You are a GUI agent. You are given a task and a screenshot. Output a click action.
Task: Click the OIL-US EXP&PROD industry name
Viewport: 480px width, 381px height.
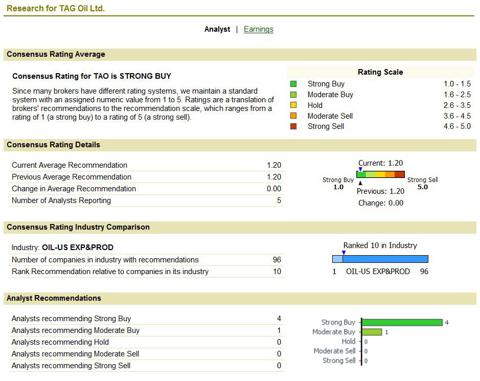tap(78, 248)
